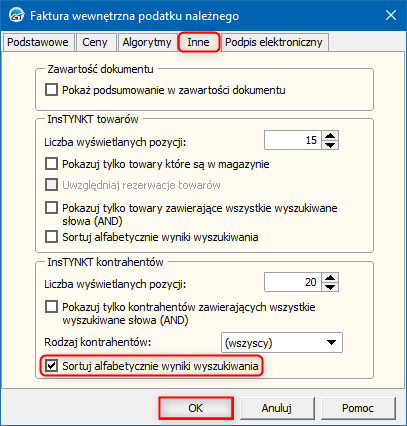Click the Anuluj button
Screen dimensions: 407x426
coord(277,408)
